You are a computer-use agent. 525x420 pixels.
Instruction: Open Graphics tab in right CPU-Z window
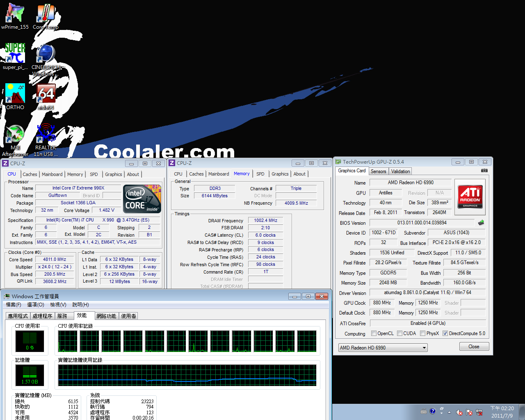[280, 174]
